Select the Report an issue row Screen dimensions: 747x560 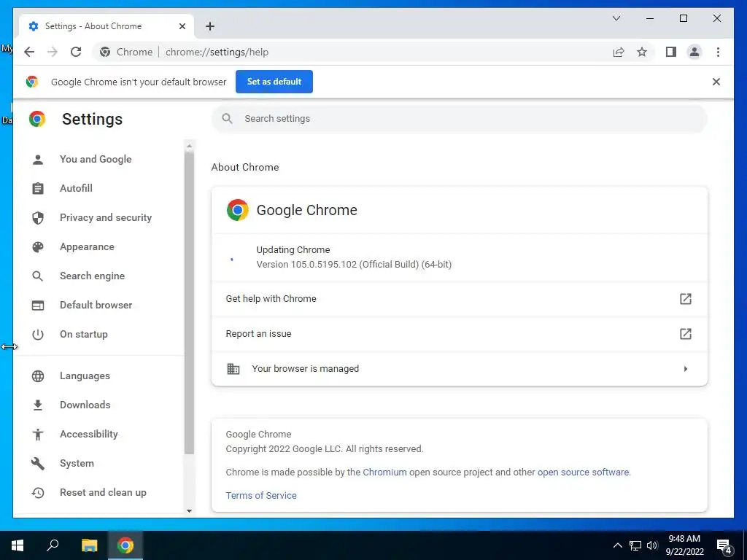click(460, 334)
